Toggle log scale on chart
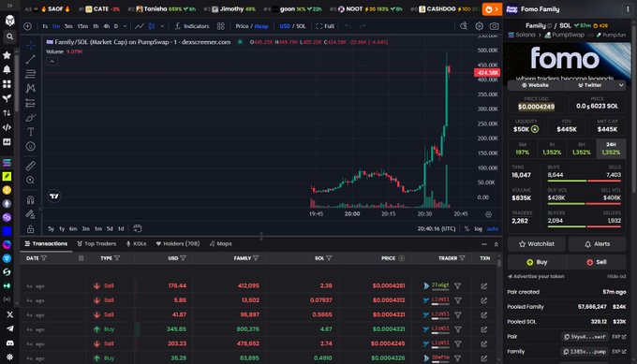Screen dimensions: 637x364 (x=478, y=229)
